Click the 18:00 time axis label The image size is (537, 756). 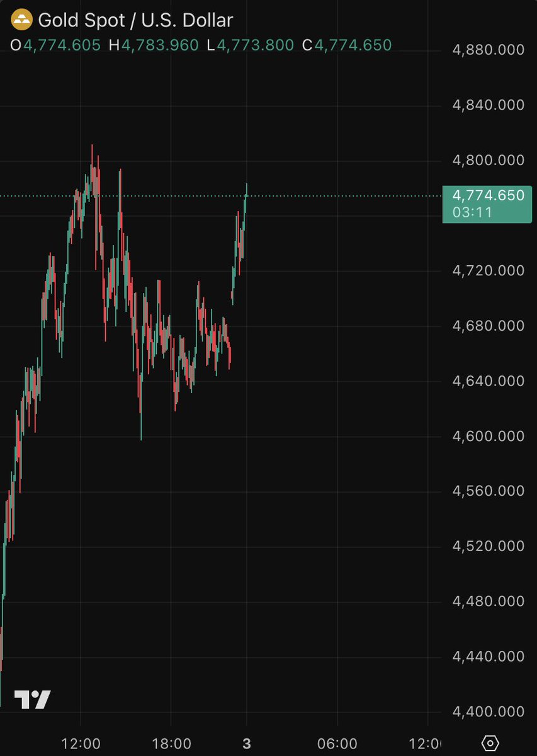coord(172,743)
